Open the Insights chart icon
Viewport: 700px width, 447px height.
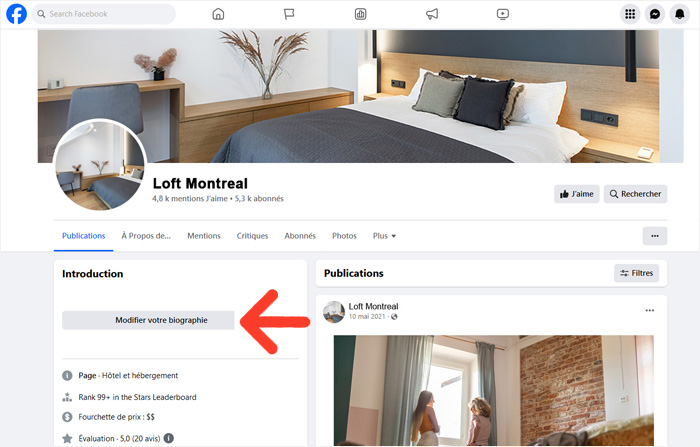(360, 14)
